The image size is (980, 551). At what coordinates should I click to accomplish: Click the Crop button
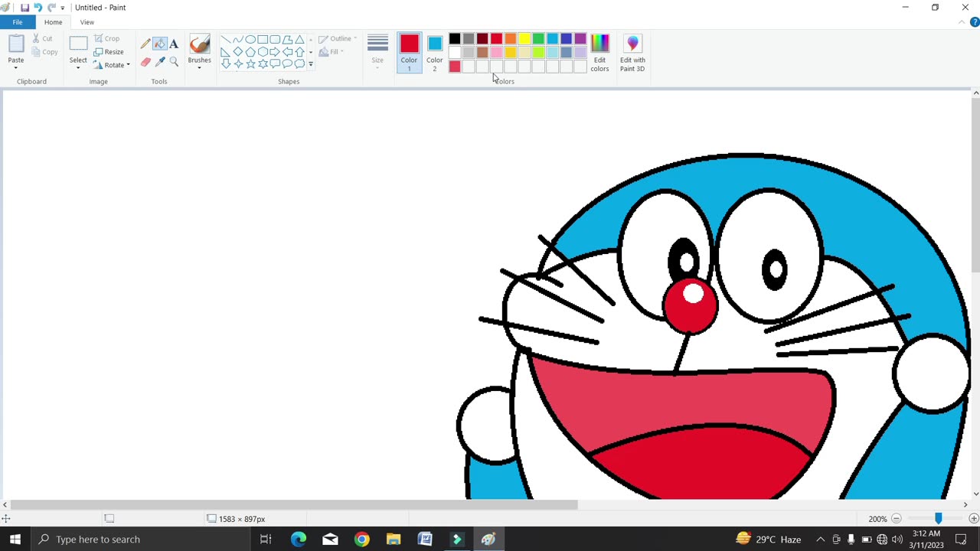point(106,38)
